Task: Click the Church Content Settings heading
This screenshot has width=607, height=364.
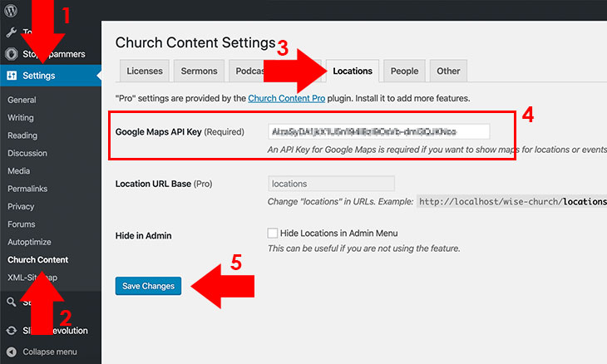Action: tap(195, 42)
